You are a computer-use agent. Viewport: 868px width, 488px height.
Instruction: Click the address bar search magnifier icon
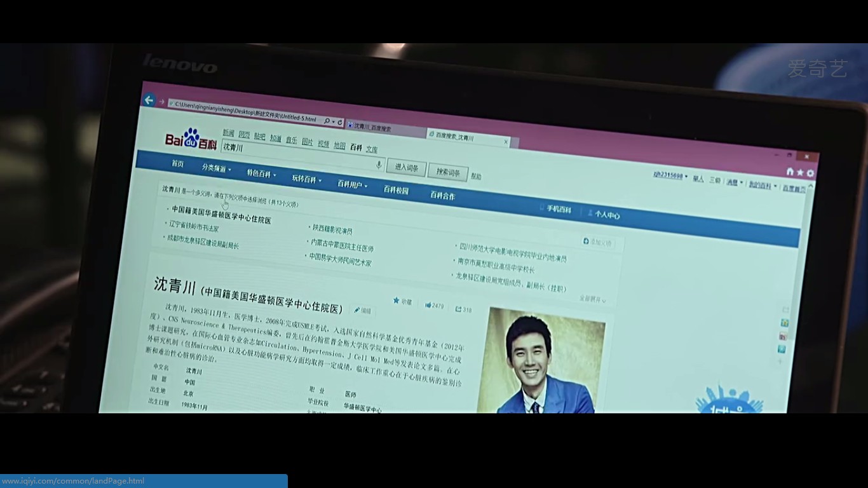(x=328, y=121)
